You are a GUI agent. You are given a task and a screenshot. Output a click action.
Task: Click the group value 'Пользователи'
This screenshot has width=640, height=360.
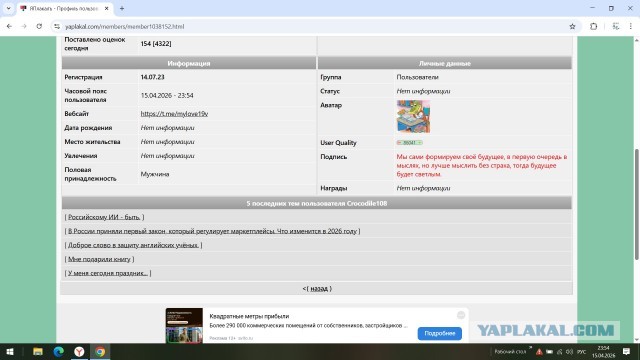click(x=417, y=77)
